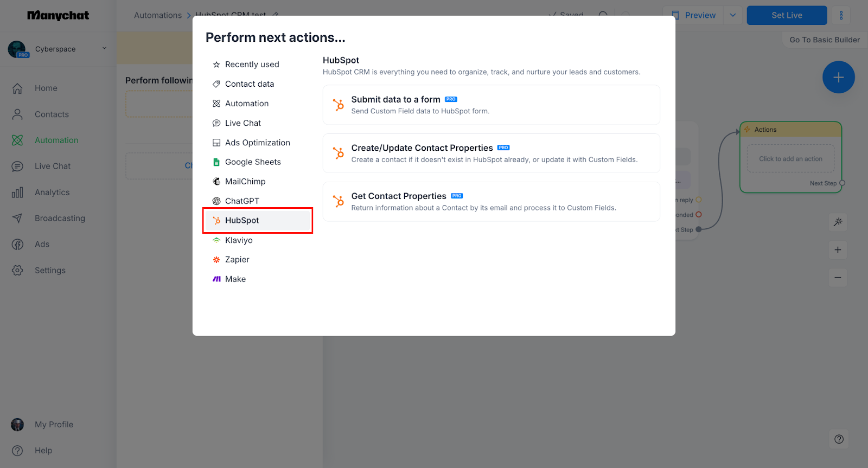
Task: Click the HubSpot icon beside Submit data
Action: (339, 105)
